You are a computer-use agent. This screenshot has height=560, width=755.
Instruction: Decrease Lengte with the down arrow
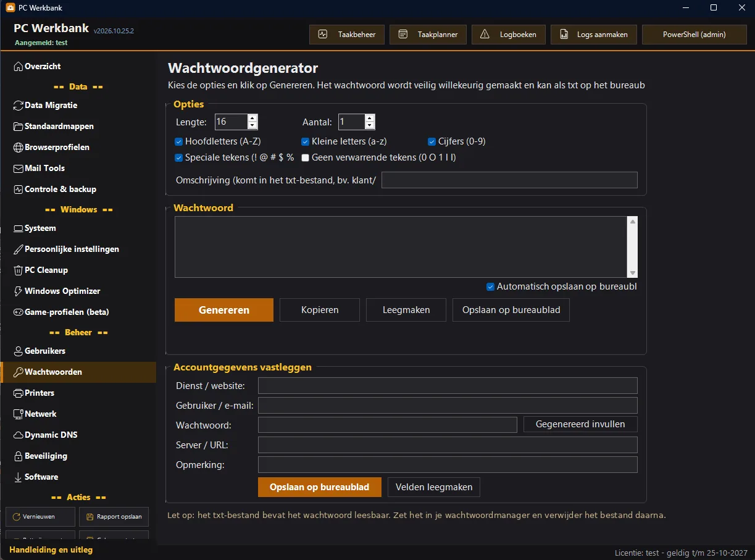coord(252,125)
